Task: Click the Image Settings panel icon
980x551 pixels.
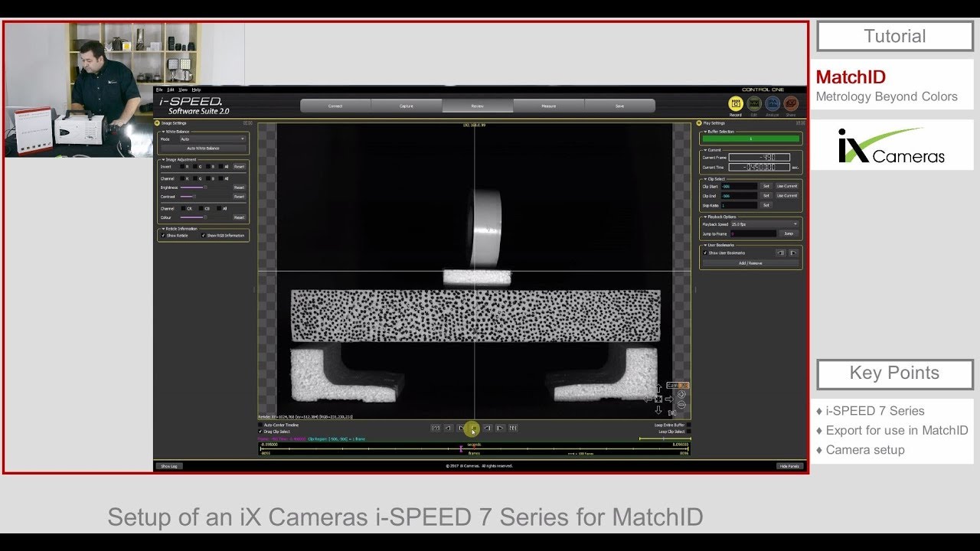Action: [x=157, y=123]
